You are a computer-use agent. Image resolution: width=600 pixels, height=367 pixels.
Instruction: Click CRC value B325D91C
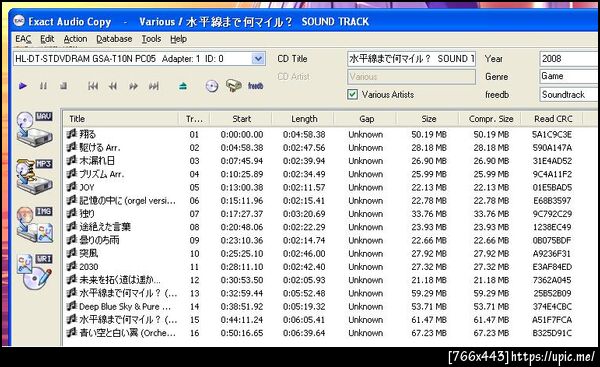pos(552,333)
